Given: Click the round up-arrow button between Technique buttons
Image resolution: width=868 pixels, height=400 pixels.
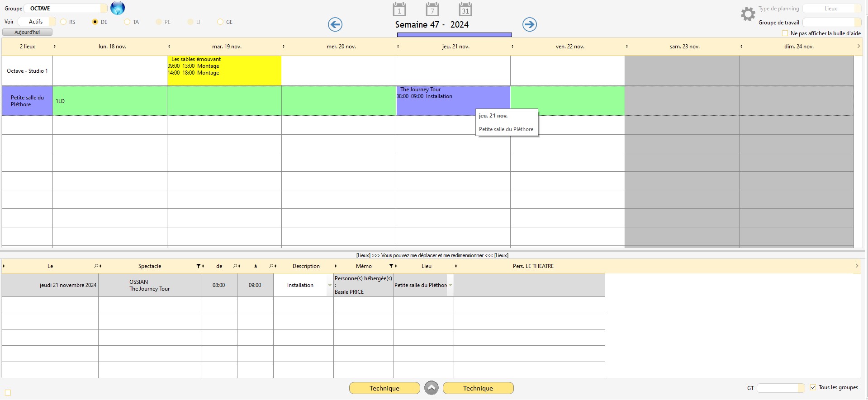Looking at the screenshot, I should point(431,388).
